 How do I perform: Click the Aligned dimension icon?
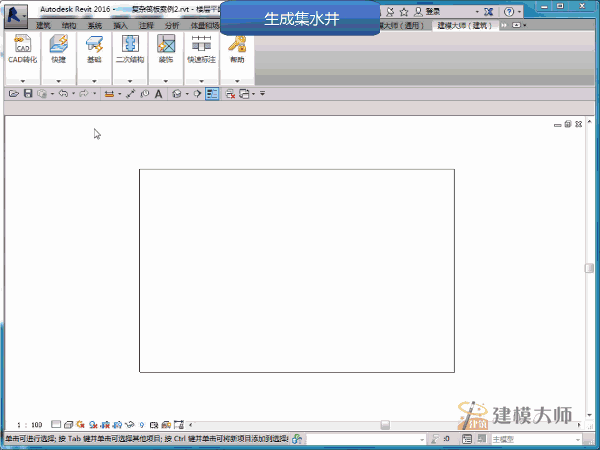point(130,94)
